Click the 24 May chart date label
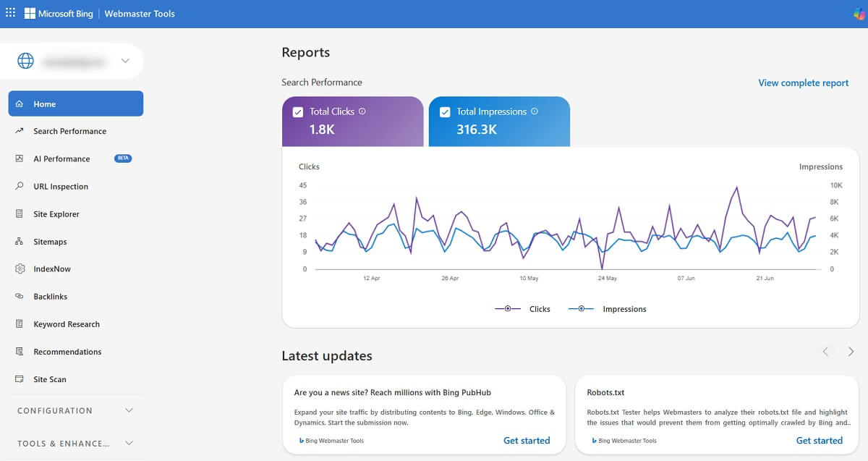The height and width of the screenshot is (461, 868). (x=608, y=278)
